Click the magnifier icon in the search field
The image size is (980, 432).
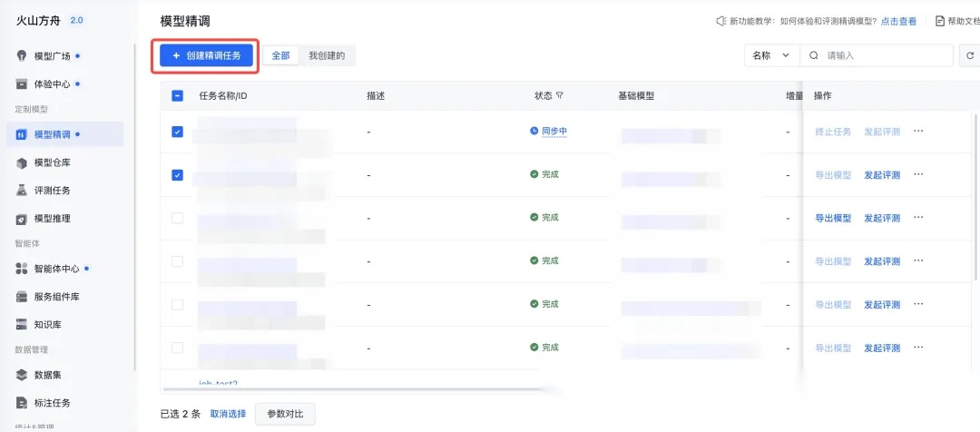[814, 55]
